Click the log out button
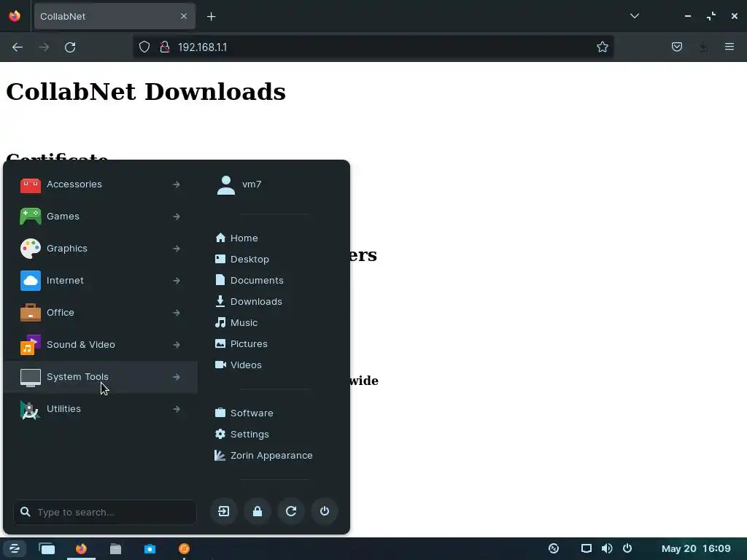 [x=224, y=511]
